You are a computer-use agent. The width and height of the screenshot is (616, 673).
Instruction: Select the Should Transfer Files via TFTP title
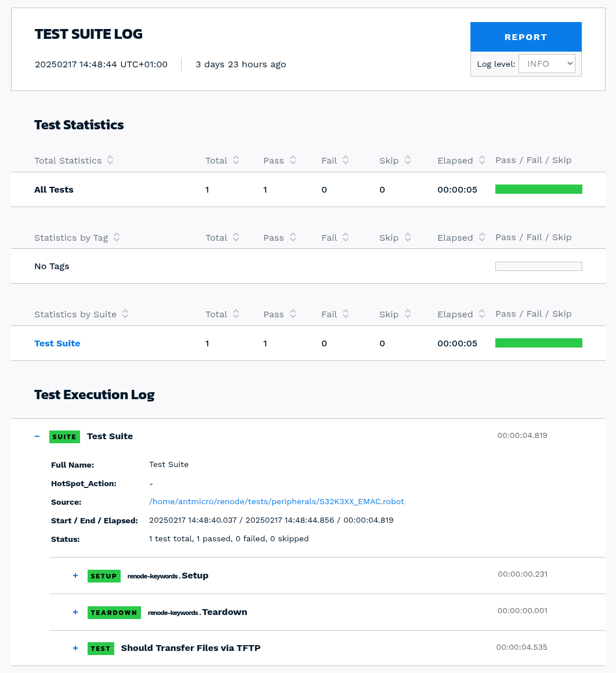[190, 648]
